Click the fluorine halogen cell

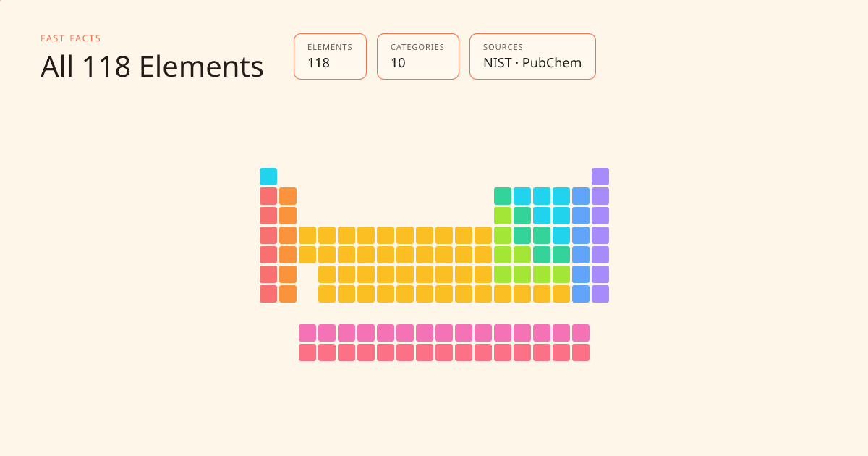(581, 196)
